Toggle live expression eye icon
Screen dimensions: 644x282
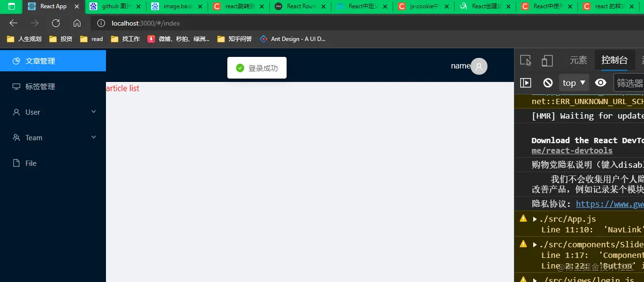pos(600,82)
